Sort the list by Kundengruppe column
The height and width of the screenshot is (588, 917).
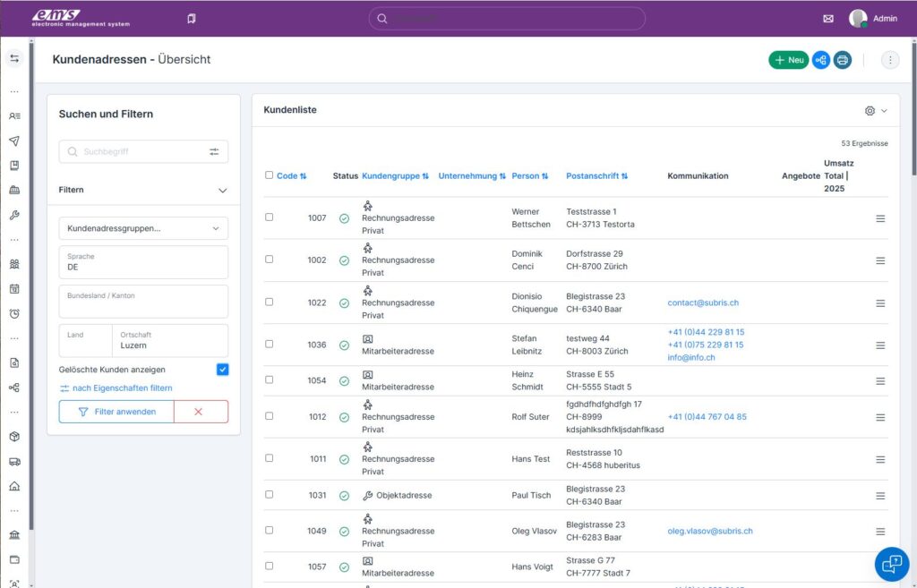[x=395, y=176]
